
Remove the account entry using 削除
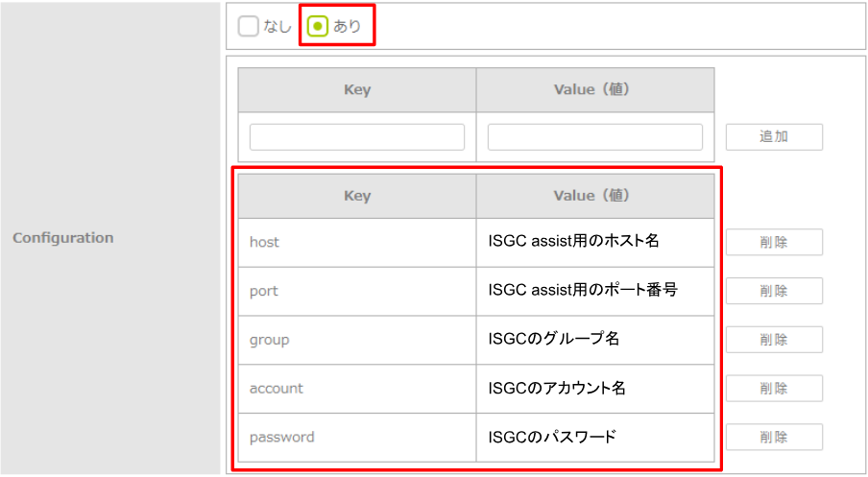tap(774, 389)
